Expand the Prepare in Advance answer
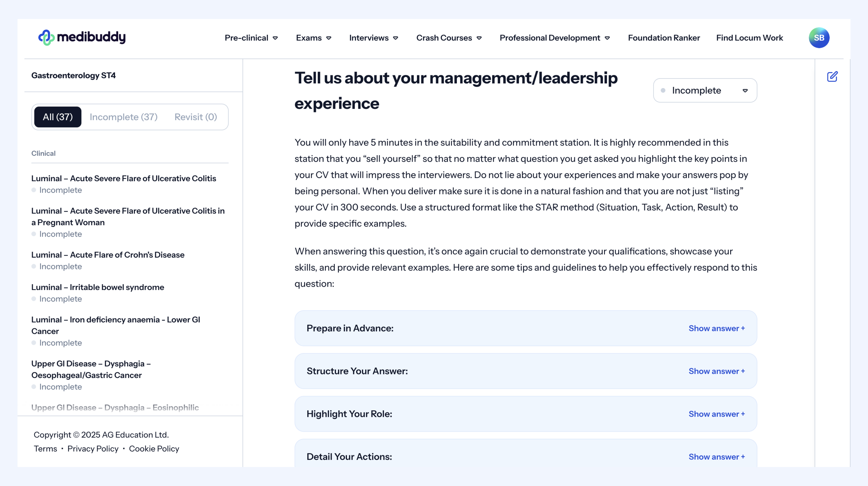Screen dimensions: 868x486 (716, 328)
